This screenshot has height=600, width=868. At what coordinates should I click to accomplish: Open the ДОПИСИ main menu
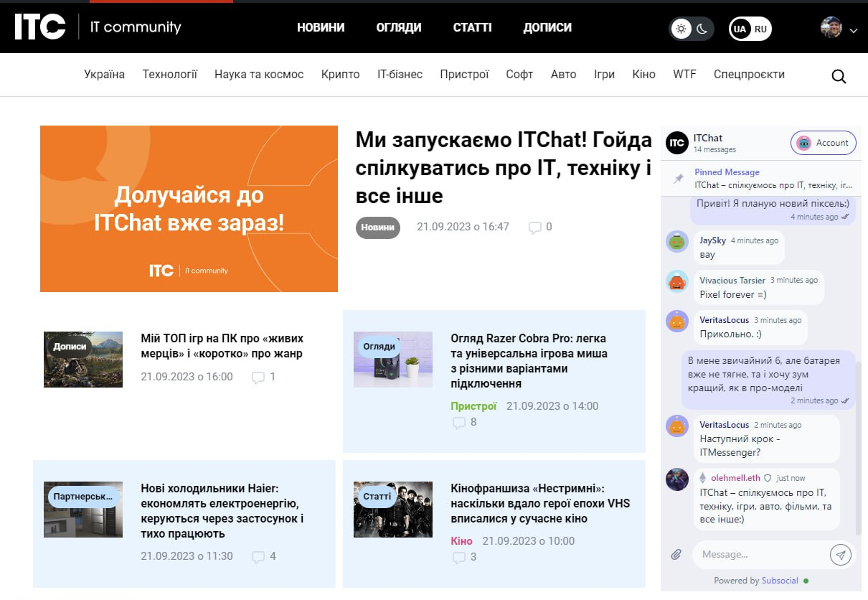pyautogui.click(x=547, y=28)
